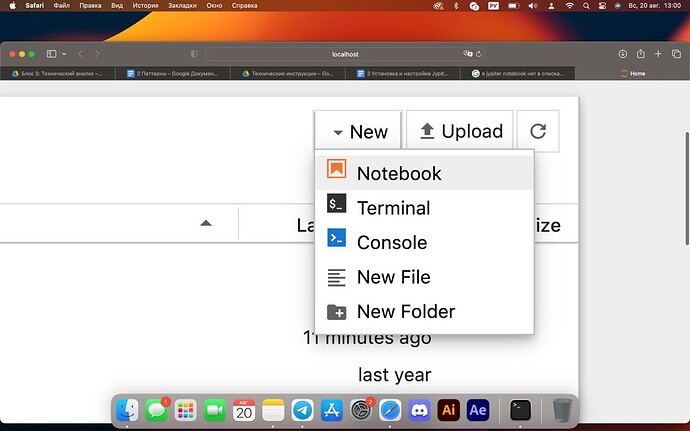Open Calendar from the Dock

(x=244, y=410)
